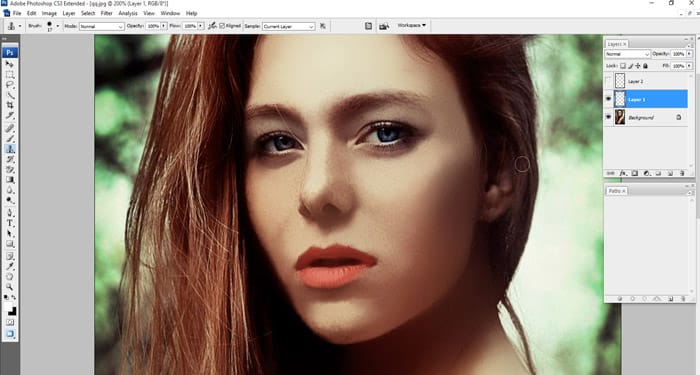Image resolution: width=700 pixels, height=375 pixels.
Task: Show Layer 2 via its visibility box
Action: pyautogui.click(x=608, y=81)
